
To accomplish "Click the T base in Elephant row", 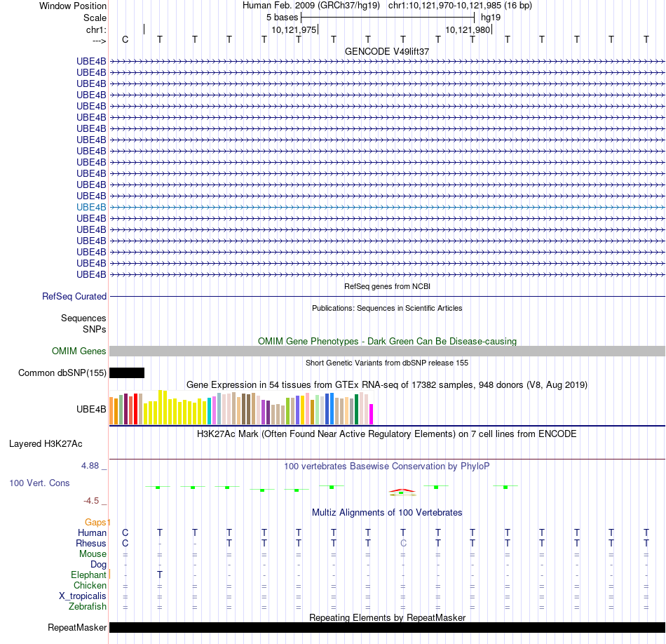I will pos(160,575).
